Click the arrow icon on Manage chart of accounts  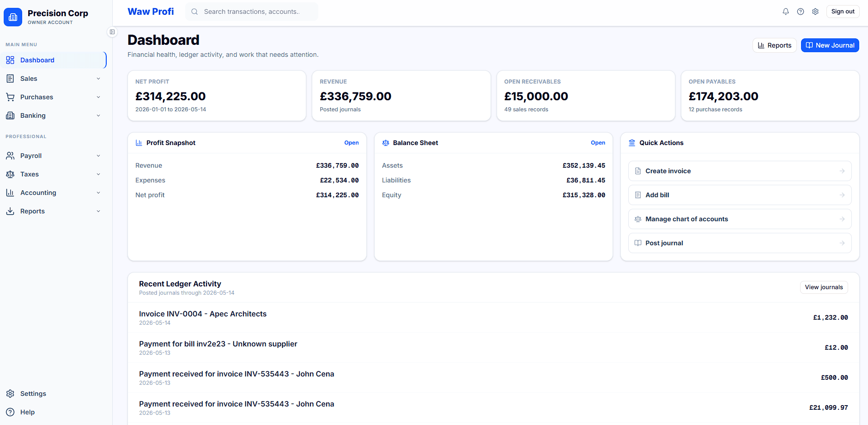coord(842,219)
